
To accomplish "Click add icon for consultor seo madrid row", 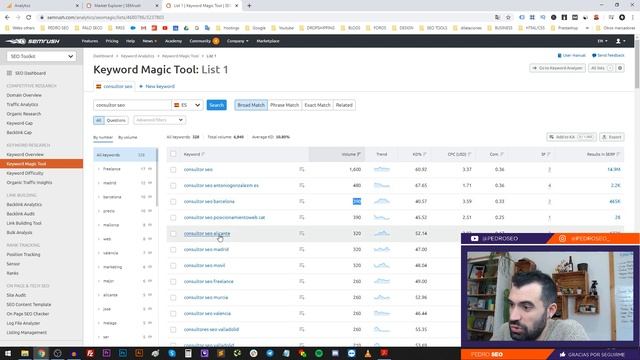I will [x=302, y=249].
